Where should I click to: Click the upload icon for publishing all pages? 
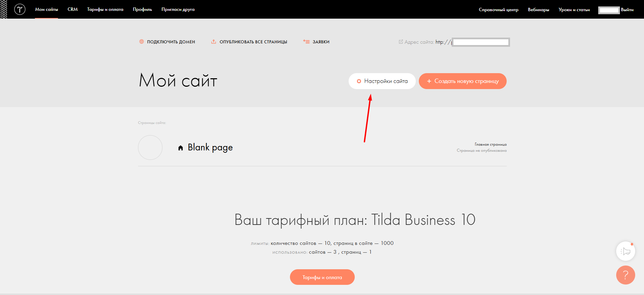click(214, 42)
